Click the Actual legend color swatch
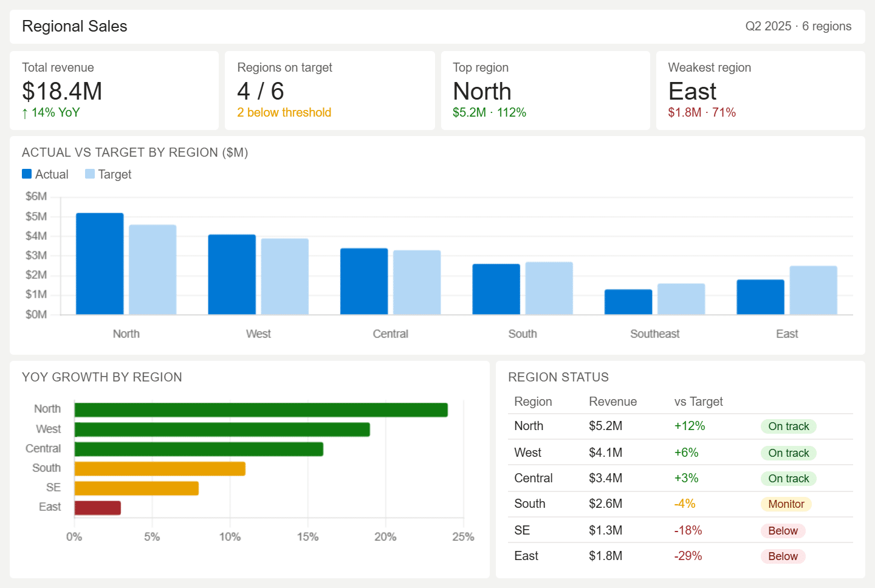 pos(27,174)
